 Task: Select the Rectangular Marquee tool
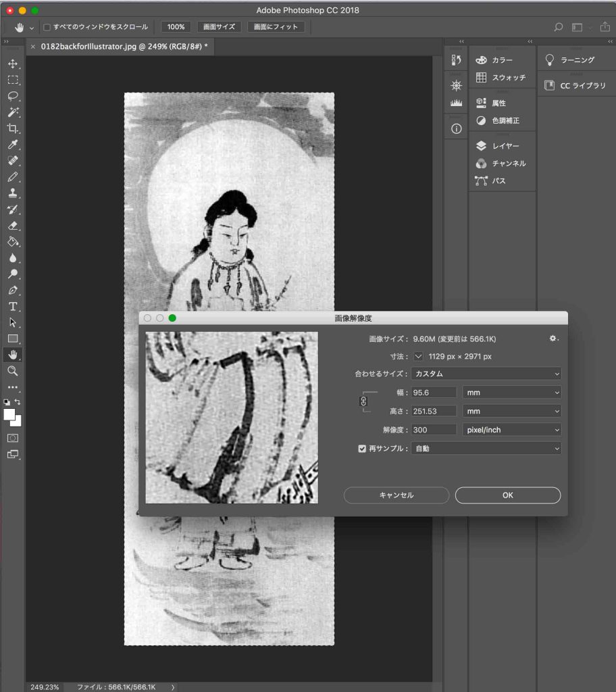pyautogui.click(x=13, y=80)
